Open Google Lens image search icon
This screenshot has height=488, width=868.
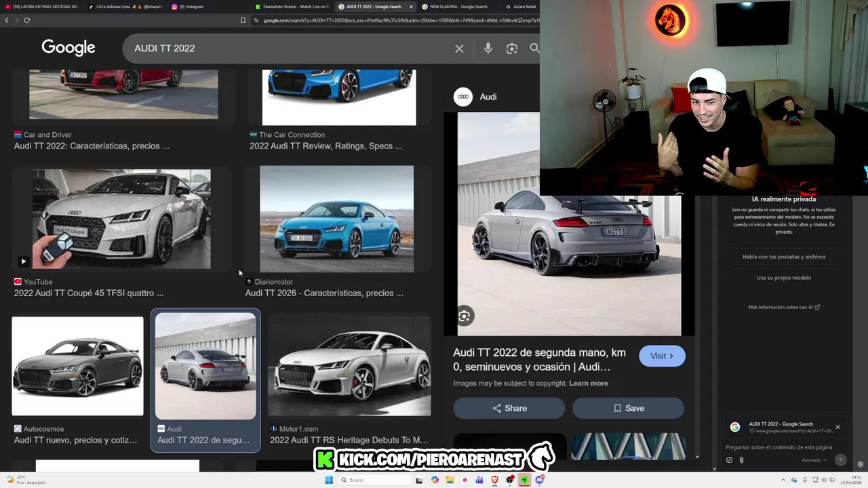coord(512,48)
